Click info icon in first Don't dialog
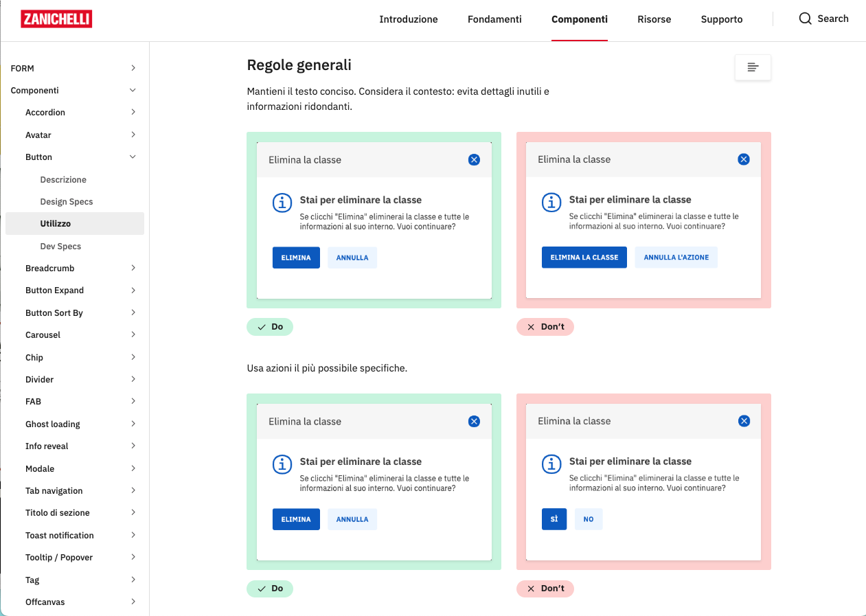Screen dimensions: 866x616 551,203
